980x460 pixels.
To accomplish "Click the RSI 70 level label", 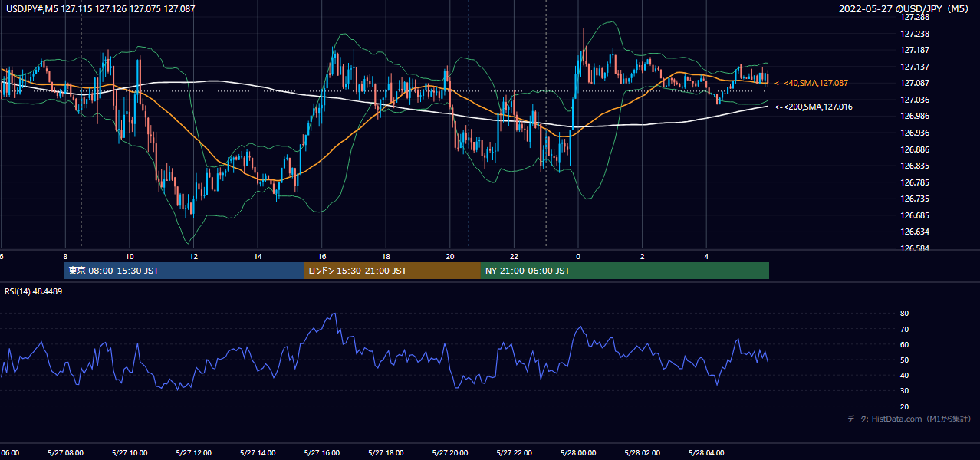I will coord(904,329).
